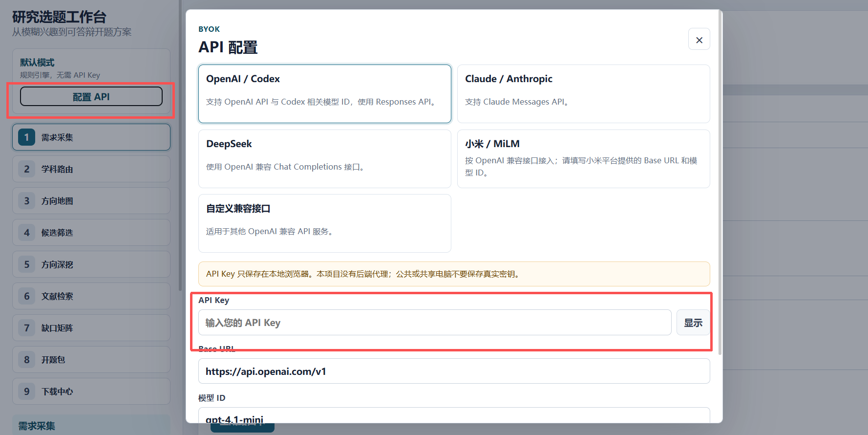Click the 需求采集 section heading at bottom
This screenshot has height=435, width=868.
[37, 426]
